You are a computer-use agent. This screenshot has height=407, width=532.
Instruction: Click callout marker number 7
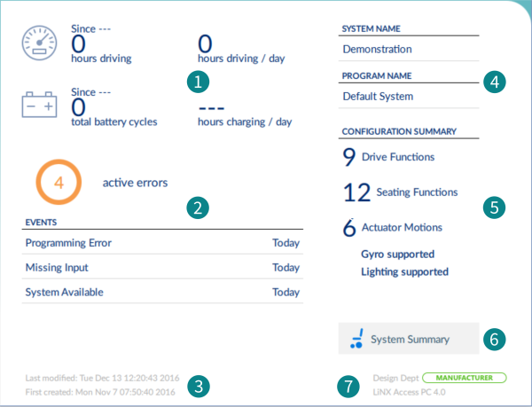(348, 387)
